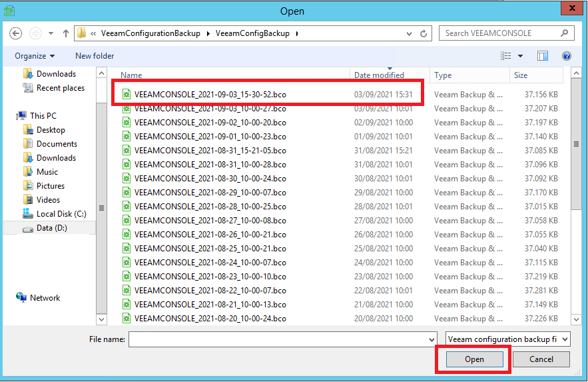The height and width of the screenshot is (382, 588).
Task: Select Local Disk (C:) in sidebar
Action: pyautogui.click(x=61, y=214)
